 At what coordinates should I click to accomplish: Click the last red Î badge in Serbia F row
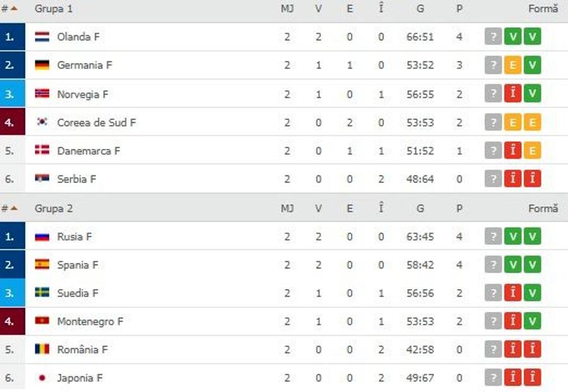[532, 179]
